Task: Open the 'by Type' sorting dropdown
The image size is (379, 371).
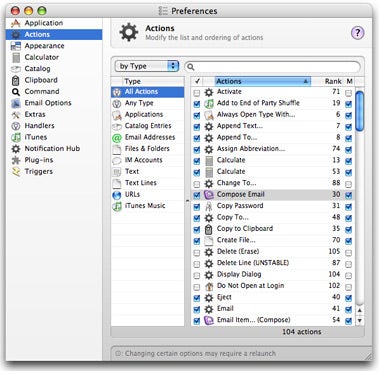Action: pyautogui.click(x=147, y=66)
